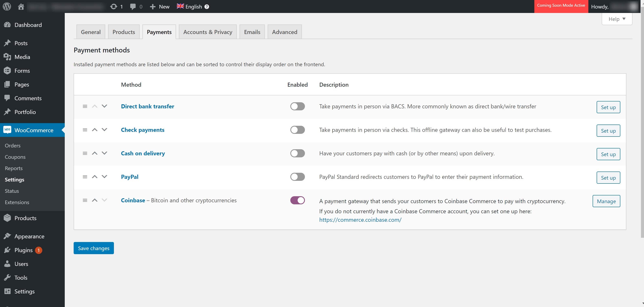Click Set up for Check payments
644x307 pixels.
(608, 131)
